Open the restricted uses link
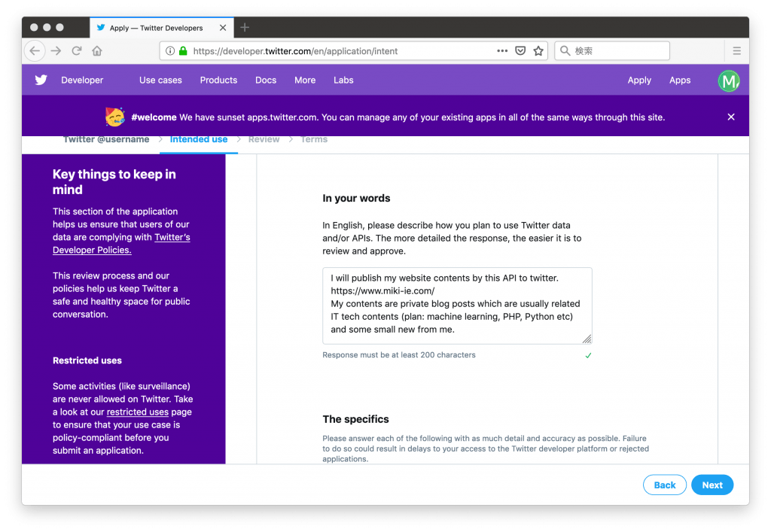This screenshot has width=771, height=532. click(x=137, y=412)
